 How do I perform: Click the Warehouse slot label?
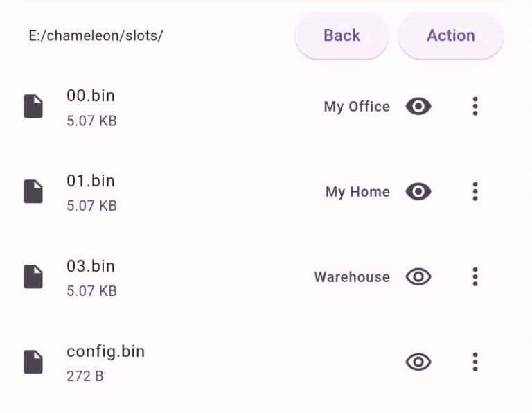(x=352, y=277)
